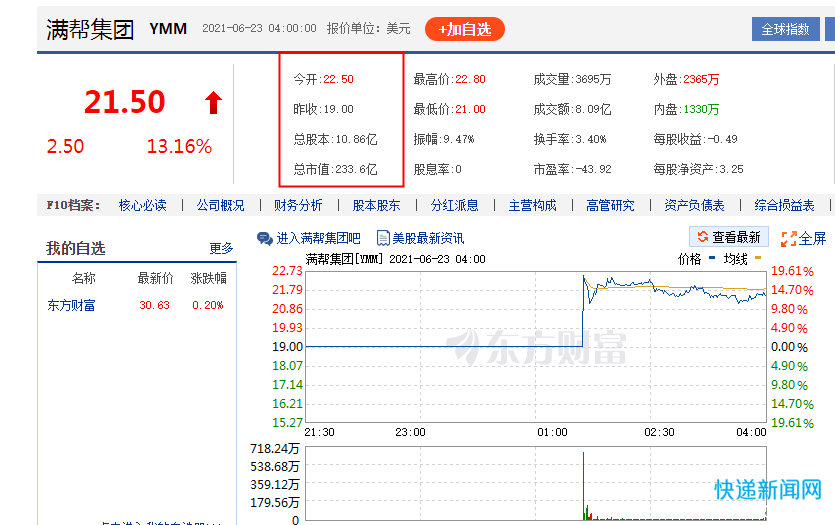Viewport: 835px width, 525px height.
Task: Open the 全球指数 button
Action: coord(785,29)
